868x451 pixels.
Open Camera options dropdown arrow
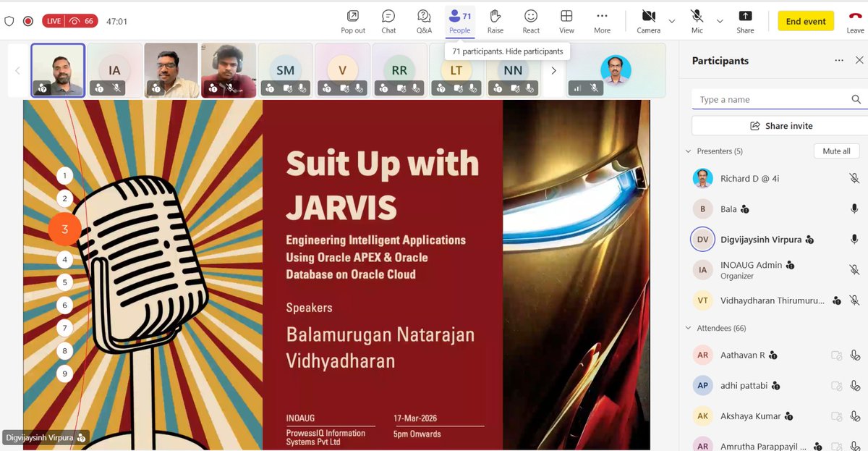click(x=671, y=21)
